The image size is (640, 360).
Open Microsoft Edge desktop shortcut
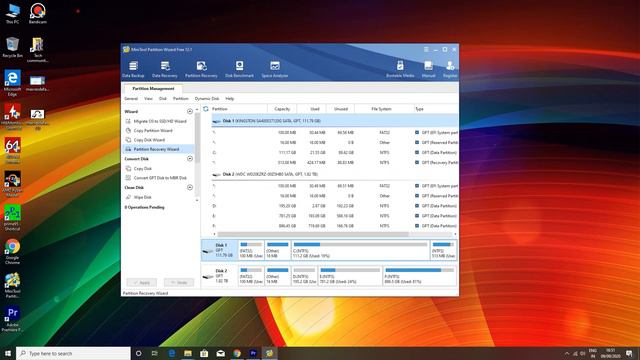click(x=12, y=83)
